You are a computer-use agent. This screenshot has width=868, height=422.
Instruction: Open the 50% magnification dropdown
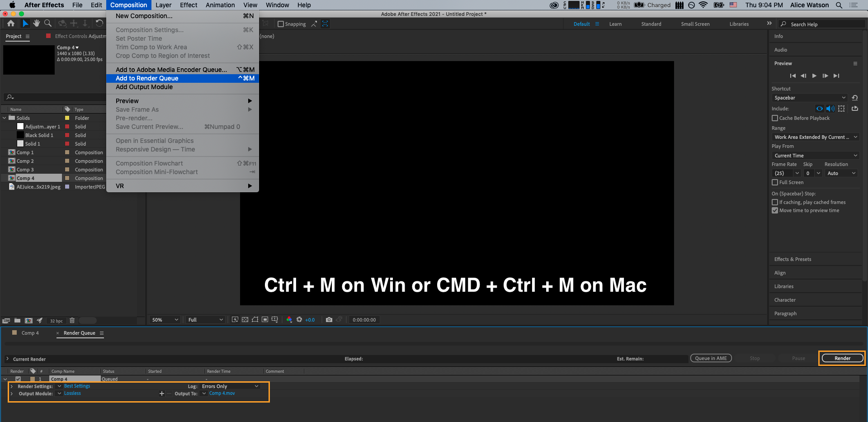pyautogui.click(x=165, y=320)
